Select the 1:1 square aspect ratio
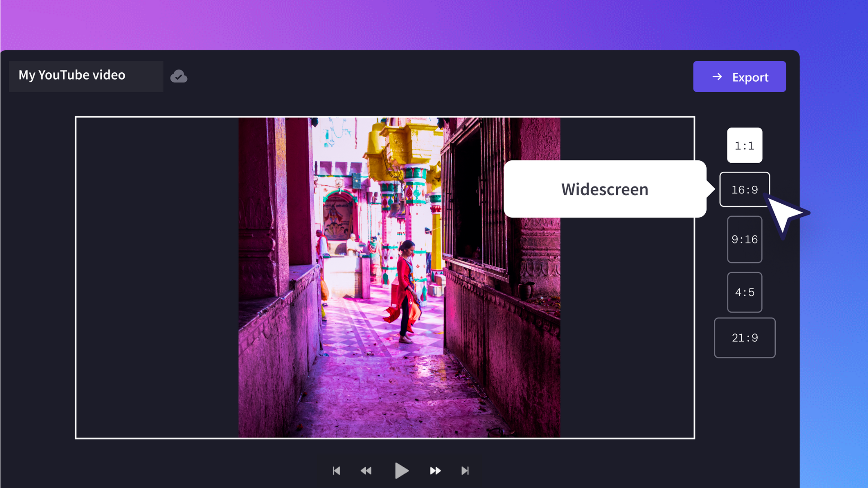This screenshot has height=488, width=868. click(745, 145)
